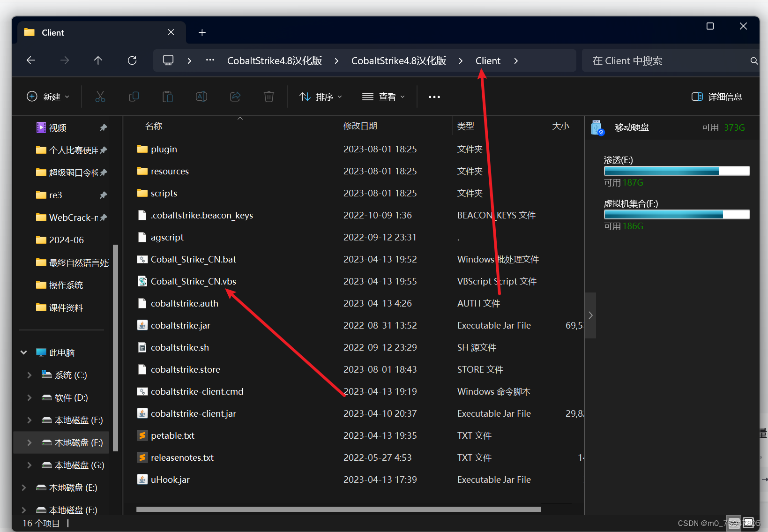This screenshot has height=532, width=768.
Task: Click the Rename icon in toolbar
Action: 201,97
